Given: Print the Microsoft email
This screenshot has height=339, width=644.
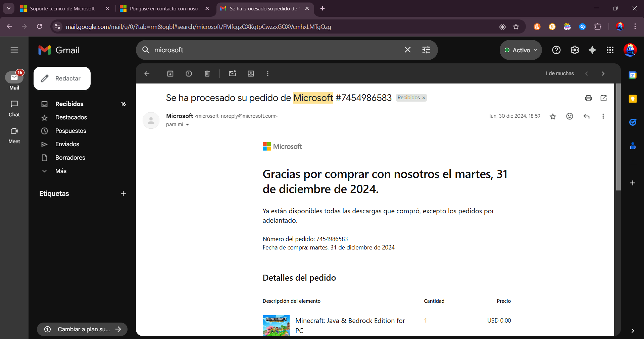Looking at the screenshot, I should coord(588,98).
